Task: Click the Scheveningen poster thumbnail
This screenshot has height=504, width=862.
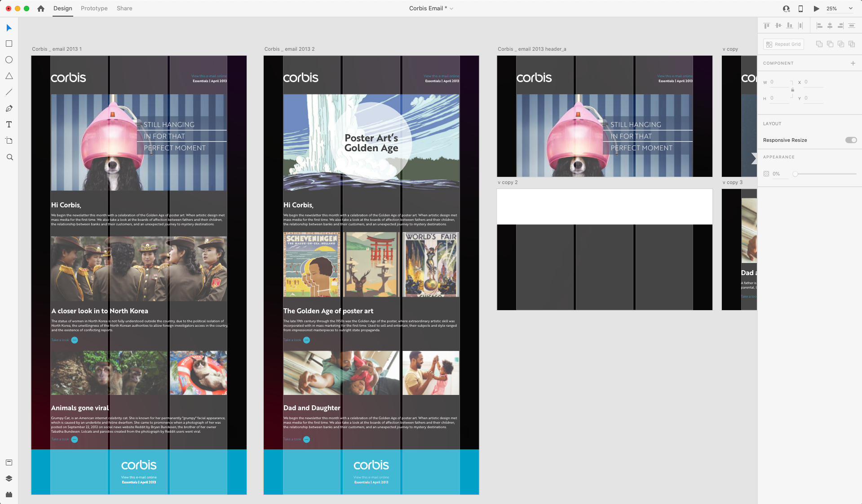Action: point(311,264)
